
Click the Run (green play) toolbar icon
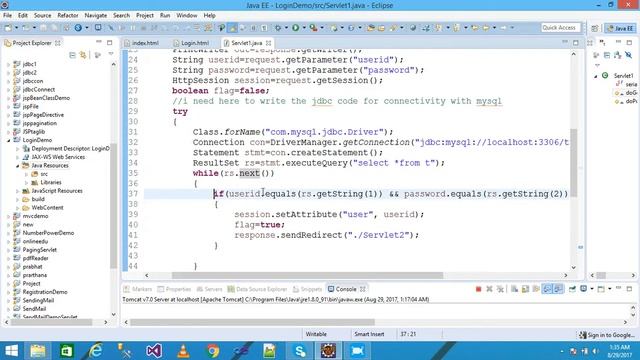coord(295,27)
